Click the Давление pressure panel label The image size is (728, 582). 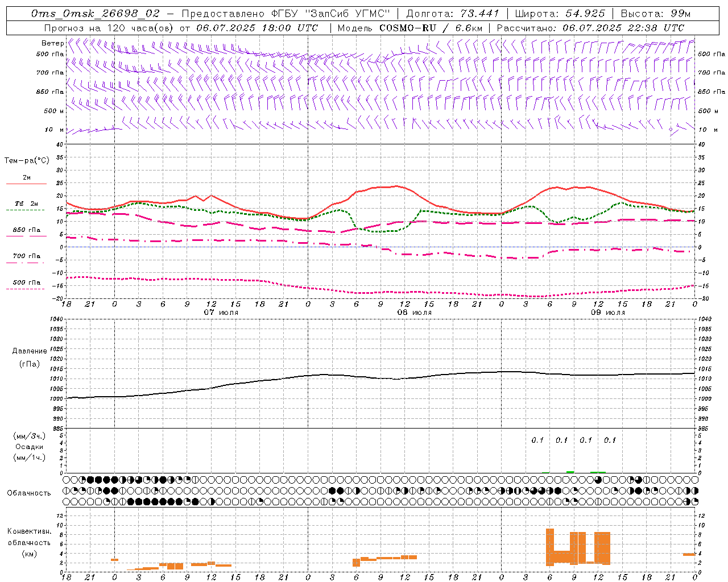(30, 351)
